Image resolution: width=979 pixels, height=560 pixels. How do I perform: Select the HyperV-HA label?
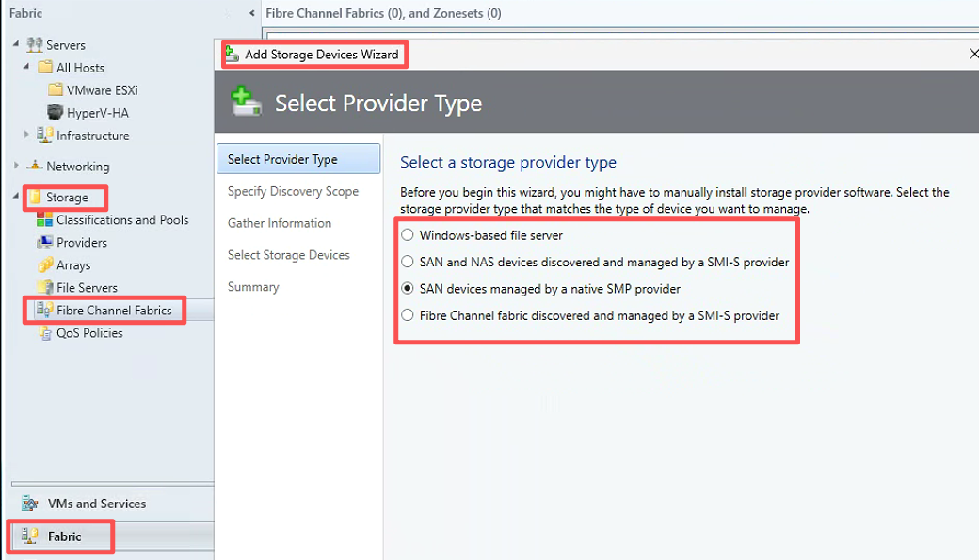pos(97,113)
